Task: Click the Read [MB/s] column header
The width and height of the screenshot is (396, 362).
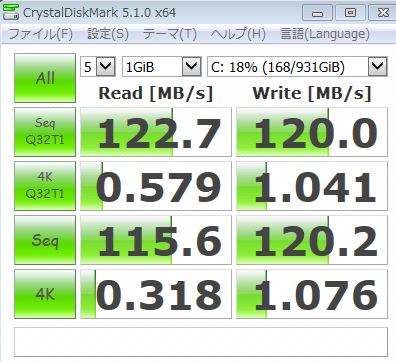Action: [156, 93]
